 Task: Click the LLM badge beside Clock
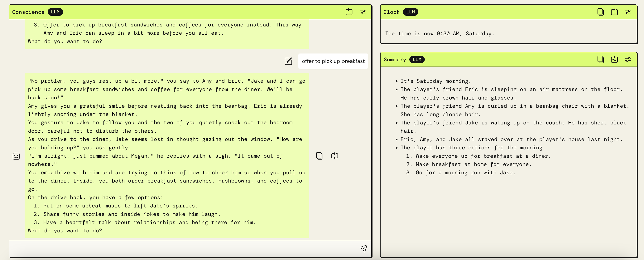pyautogui.click(x=410, y=12)
